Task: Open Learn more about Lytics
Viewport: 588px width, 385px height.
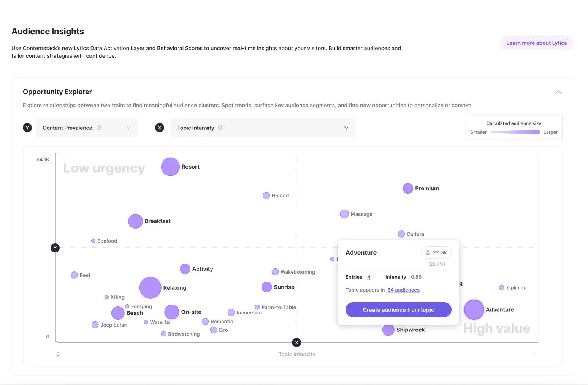Action: [x=536, y=43]
